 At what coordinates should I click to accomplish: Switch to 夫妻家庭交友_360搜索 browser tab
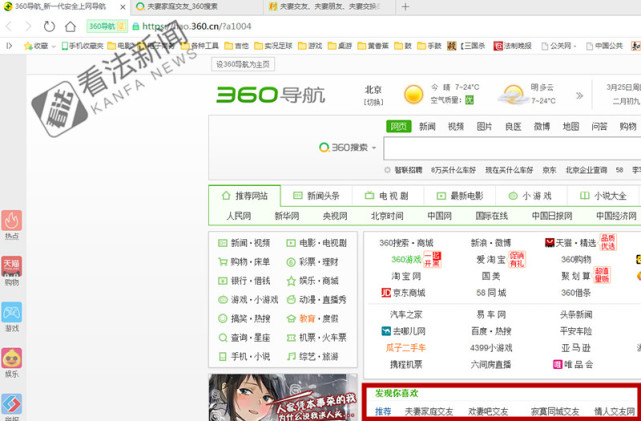198,7
